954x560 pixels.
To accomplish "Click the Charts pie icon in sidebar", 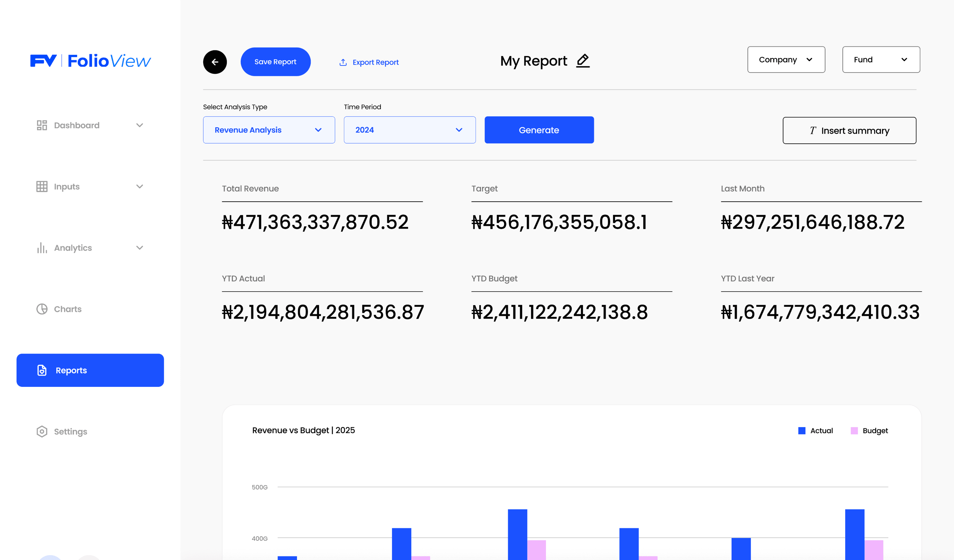I will (42, 309).
